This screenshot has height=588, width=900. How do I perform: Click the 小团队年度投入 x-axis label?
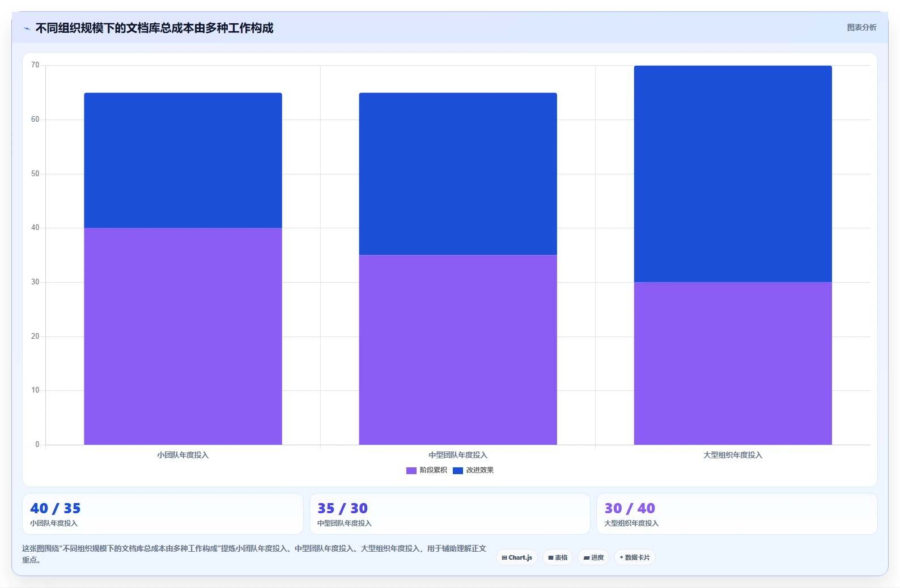click(x=183, y=455)
